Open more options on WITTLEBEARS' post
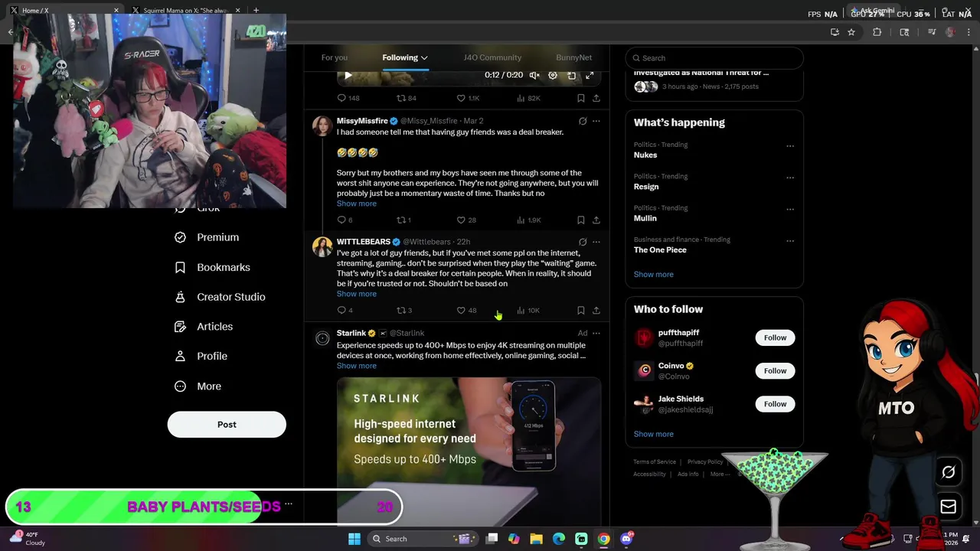The image size is (980, 551). click(596, 242)
